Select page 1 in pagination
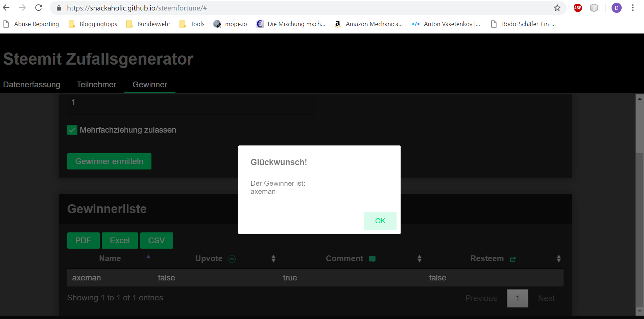The width and height of the screenshot is (644, 319). click(518, 298)
